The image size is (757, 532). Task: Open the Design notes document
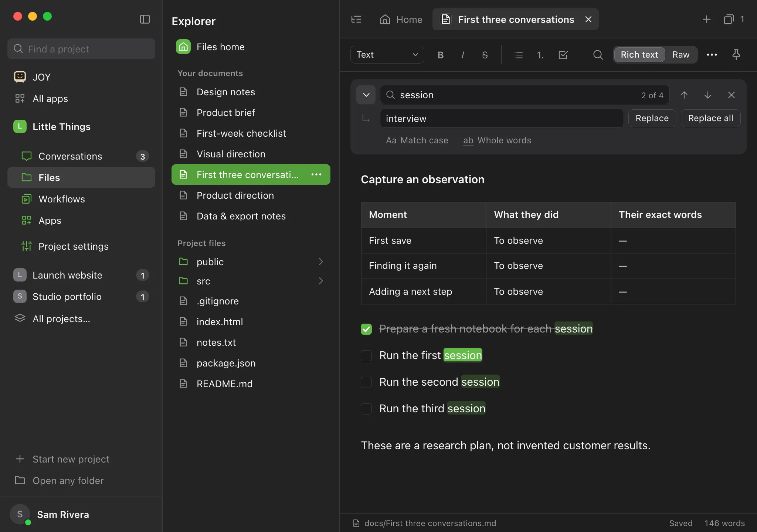251,92
